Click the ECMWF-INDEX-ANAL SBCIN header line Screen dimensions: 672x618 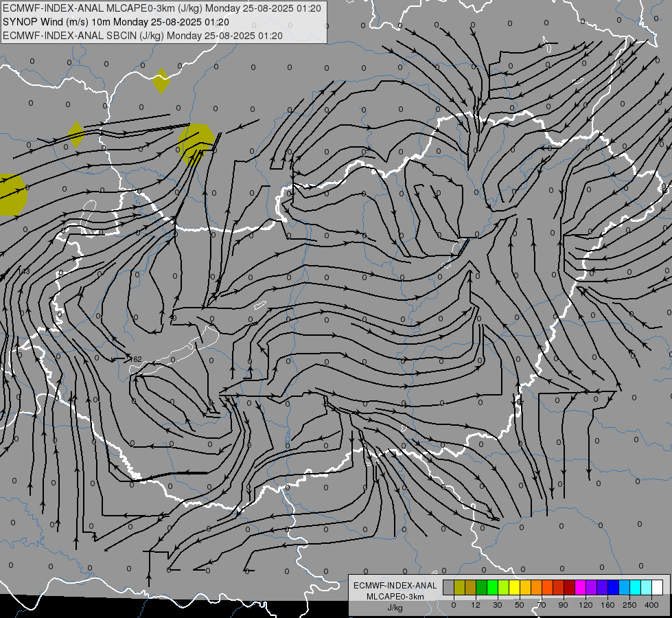142,36
